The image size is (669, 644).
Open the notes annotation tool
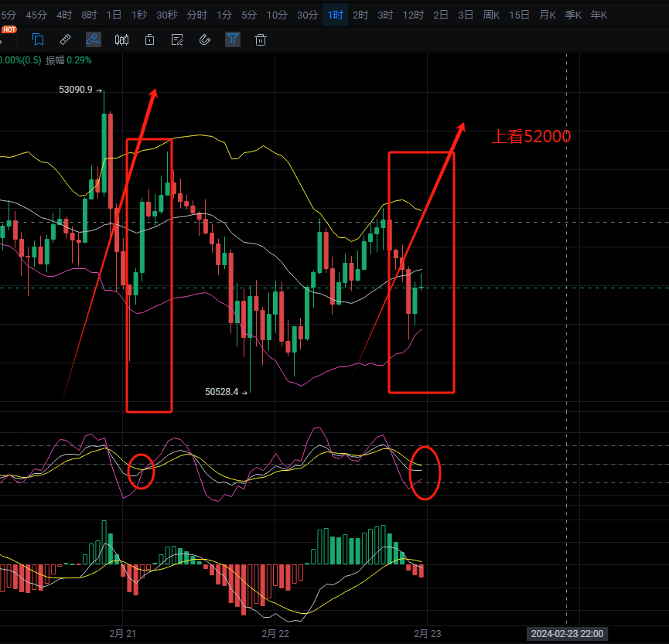[177, 39]
